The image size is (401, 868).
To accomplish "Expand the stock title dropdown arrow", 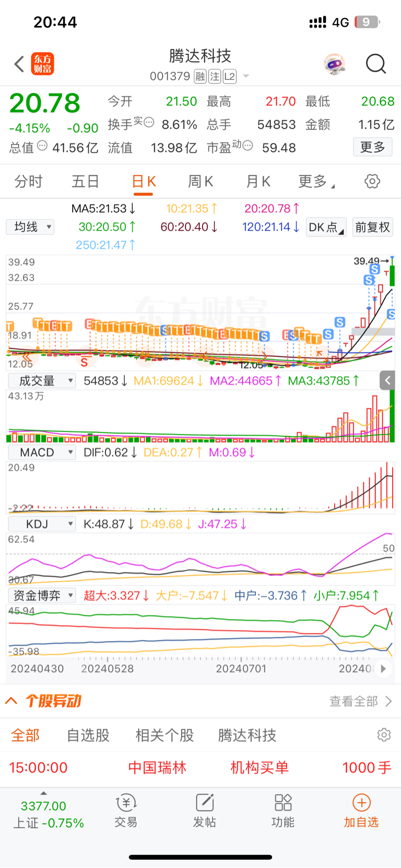I will coord(246,76).
